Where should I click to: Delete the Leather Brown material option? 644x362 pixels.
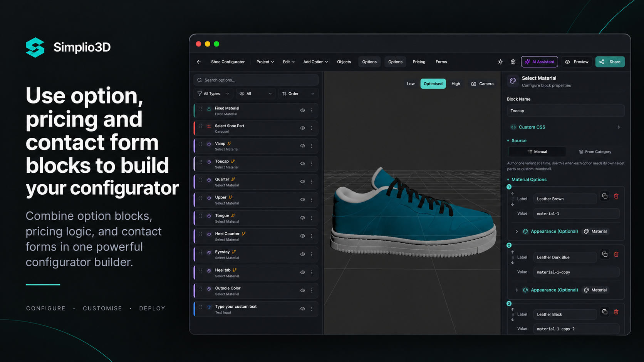click(616, 196)
